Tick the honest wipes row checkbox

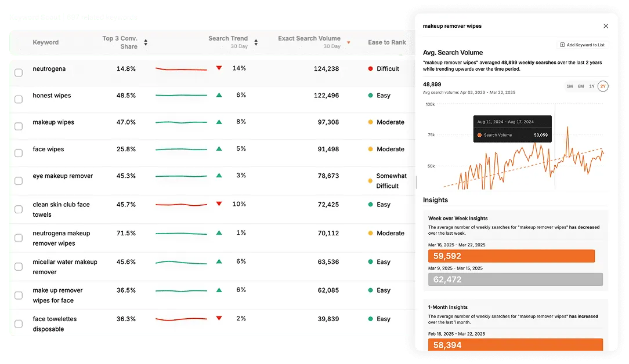(x=19, y=100)
